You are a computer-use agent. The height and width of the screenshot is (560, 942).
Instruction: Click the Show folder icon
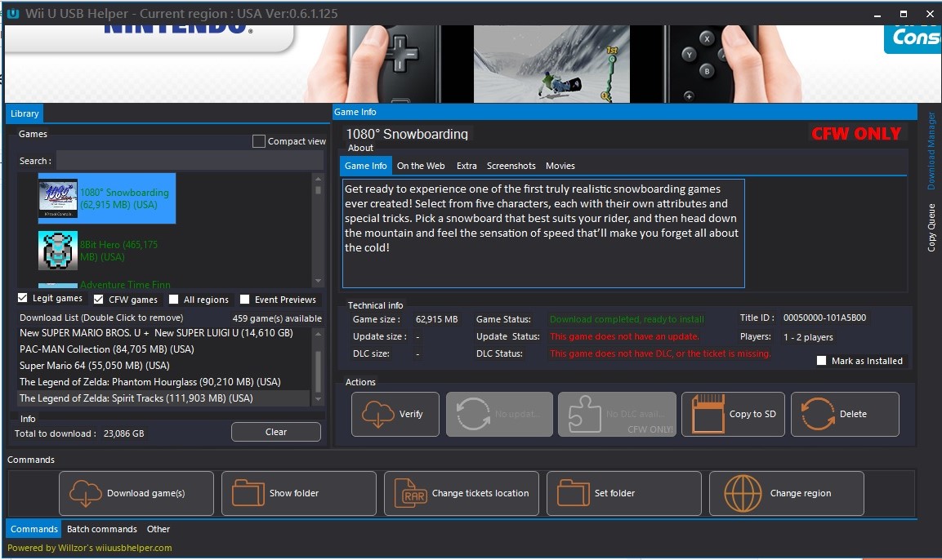pyautogui.click(x=248, y=493)
